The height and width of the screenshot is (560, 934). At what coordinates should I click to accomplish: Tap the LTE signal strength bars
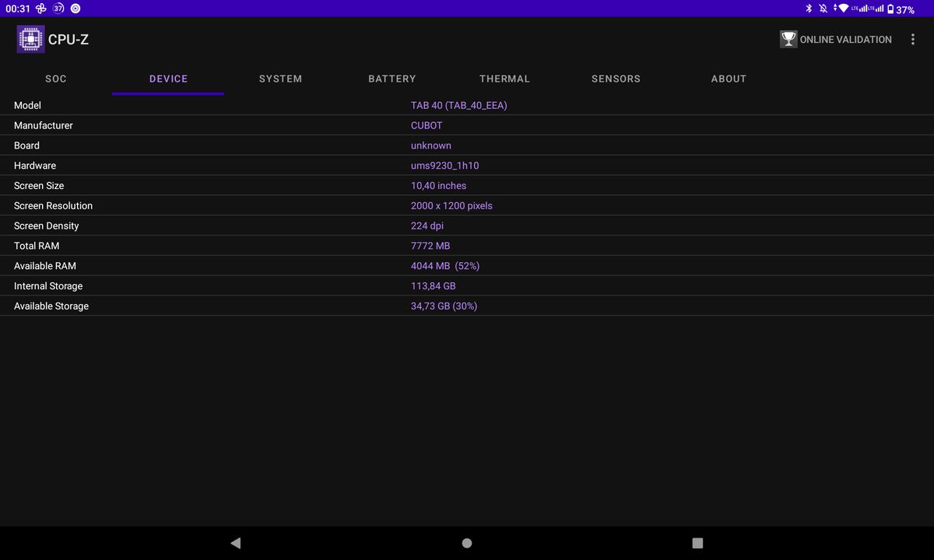tap(867, 9)
